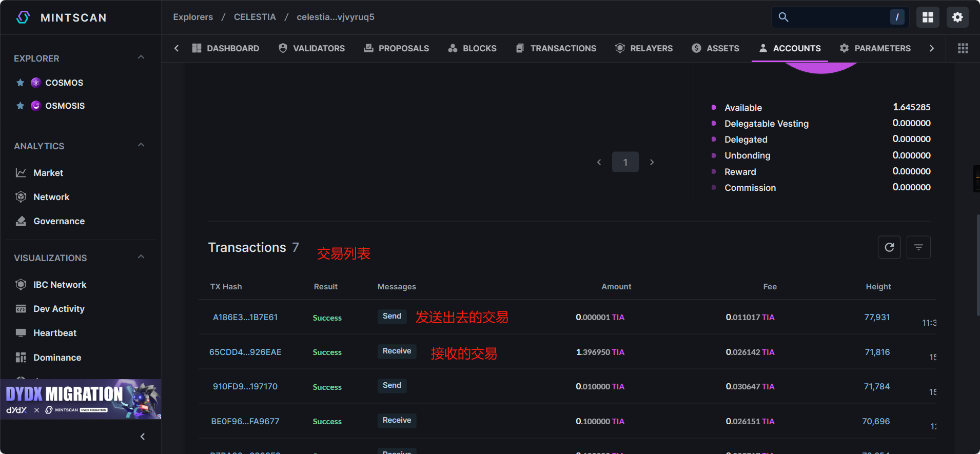
Task: Click the search magnifier icon
Action: 783,17
